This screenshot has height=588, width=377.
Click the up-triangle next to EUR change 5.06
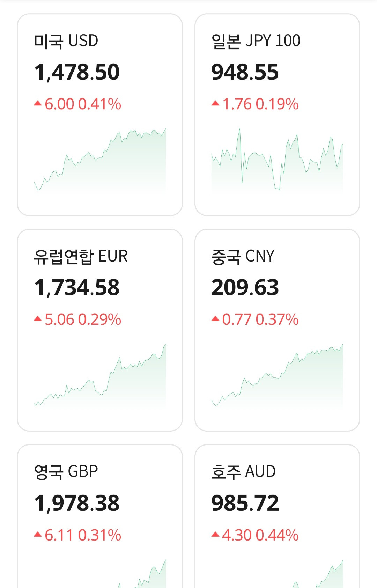[x=38, y=319]
